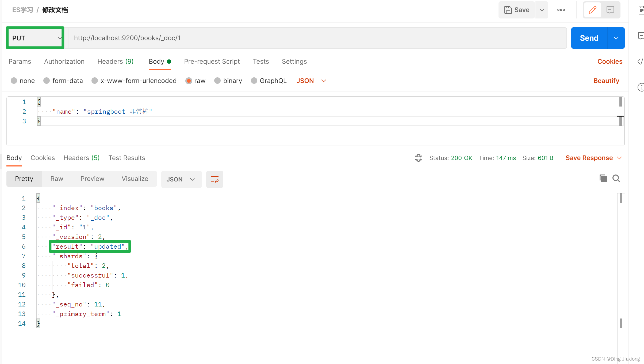Switch to the Authorization tab

click(64, 62)
